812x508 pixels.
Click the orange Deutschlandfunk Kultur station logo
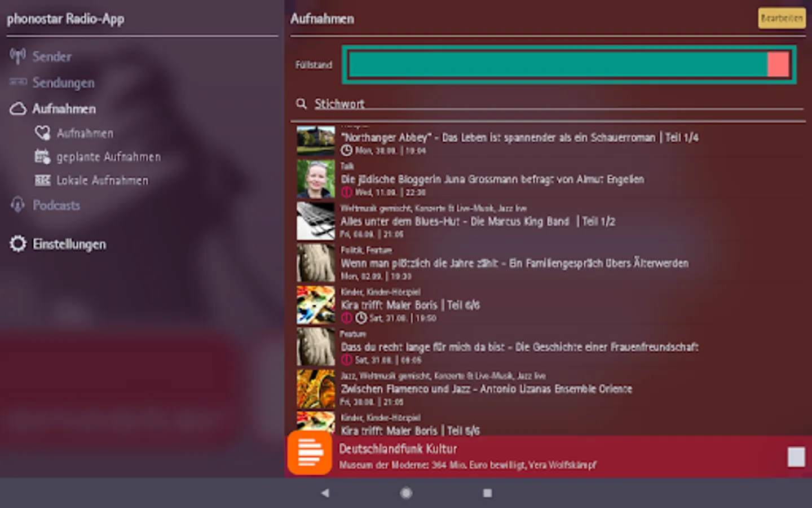(x=310, y=453)
